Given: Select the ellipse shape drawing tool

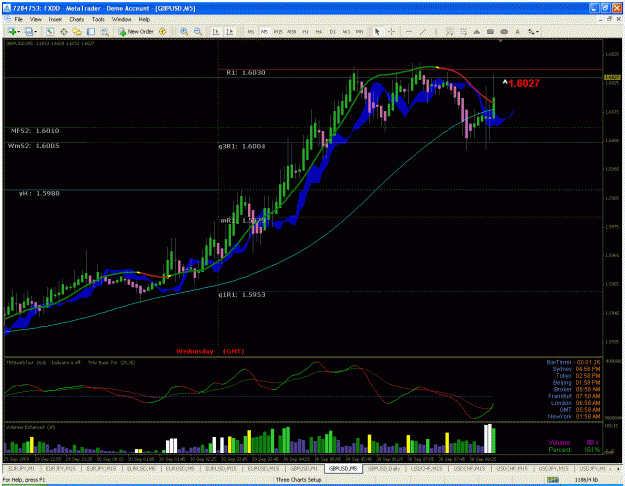Looking at the screenshot, I should 504,31.
